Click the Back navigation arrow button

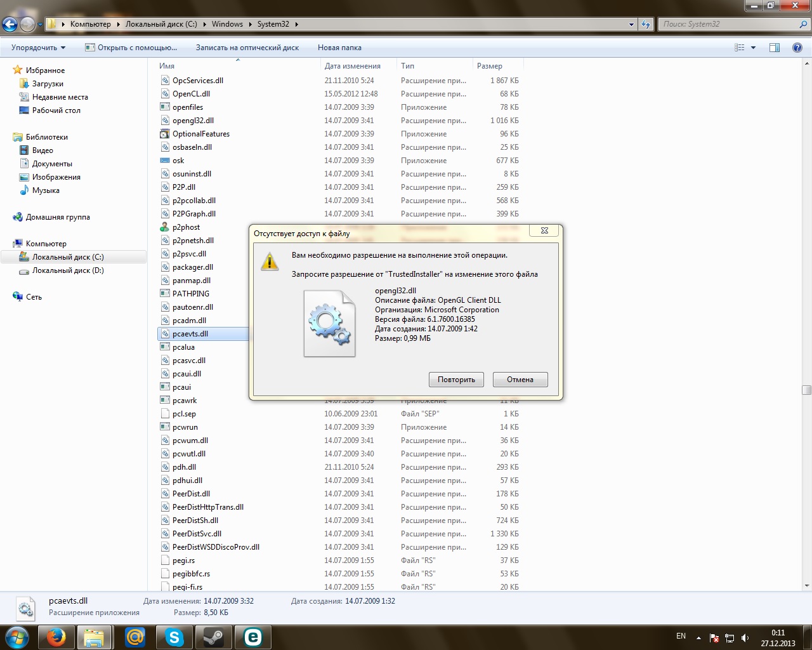click(10, 24)
